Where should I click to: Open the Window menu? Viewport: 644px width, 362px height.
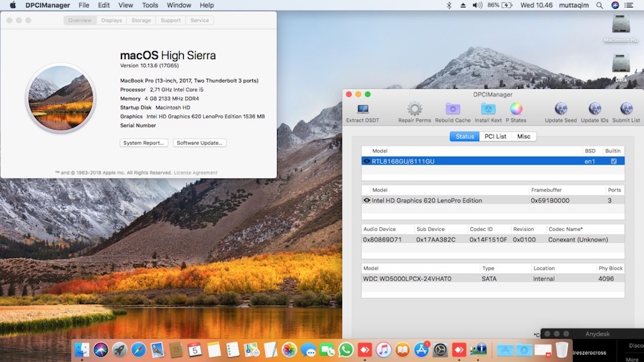[179, 5]
